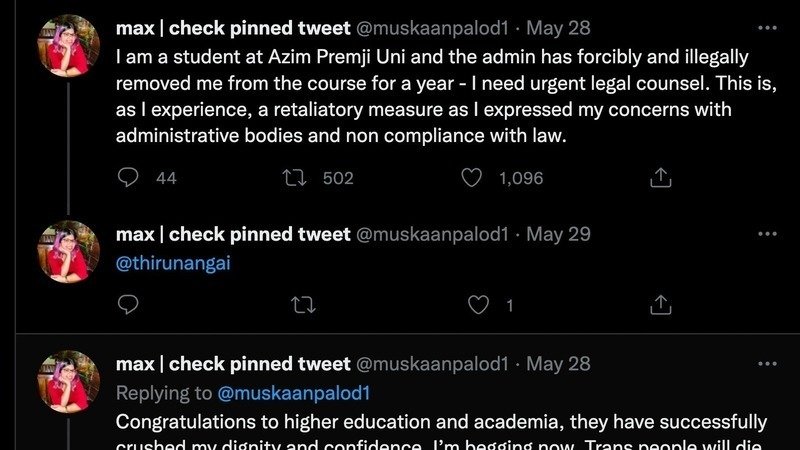Share the @thirunangai tweet
Image resolution: width=800 pixels, height=450 pixels.
coord(660,304)
